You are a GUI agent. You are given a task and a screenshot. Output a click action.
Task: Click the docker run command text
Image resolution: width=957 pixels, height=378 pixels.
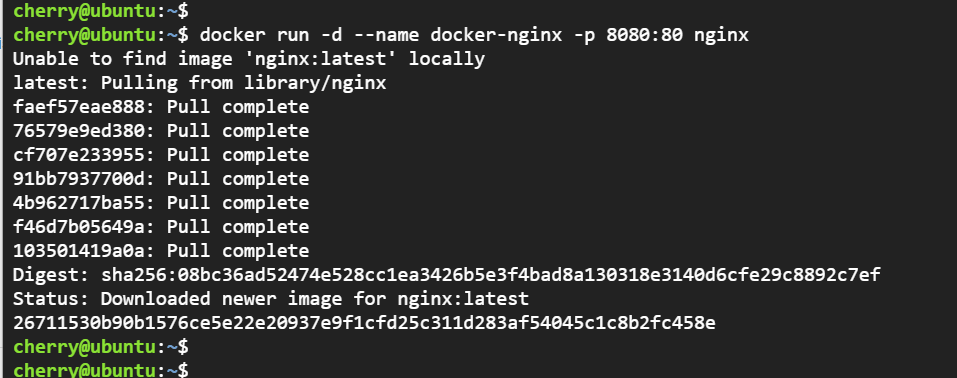click(x=474, y=35)
